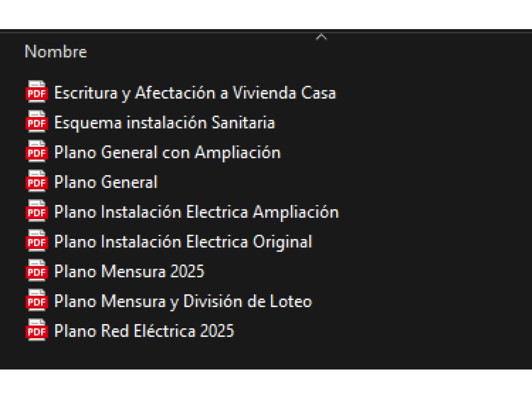Select file name Esquema instalación Sanitaria
The width and height of the screenshot is (532, 399).
(164, 123)
